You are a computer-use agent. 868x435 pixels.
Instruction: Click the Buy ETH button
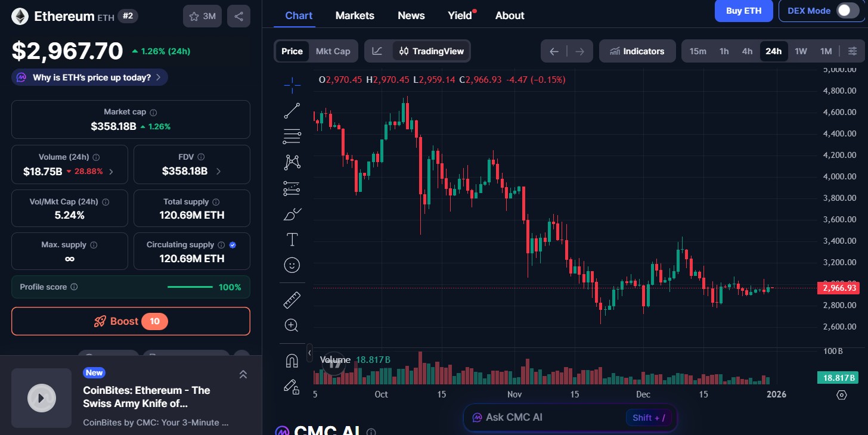(743, 11)
